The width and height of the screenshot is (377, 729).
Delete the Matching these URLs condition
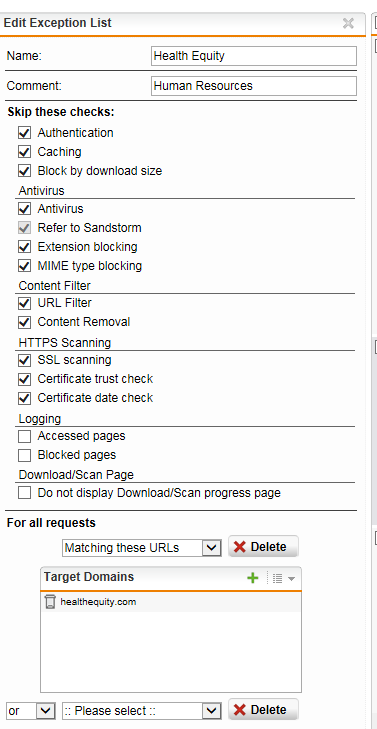[263, 547]
